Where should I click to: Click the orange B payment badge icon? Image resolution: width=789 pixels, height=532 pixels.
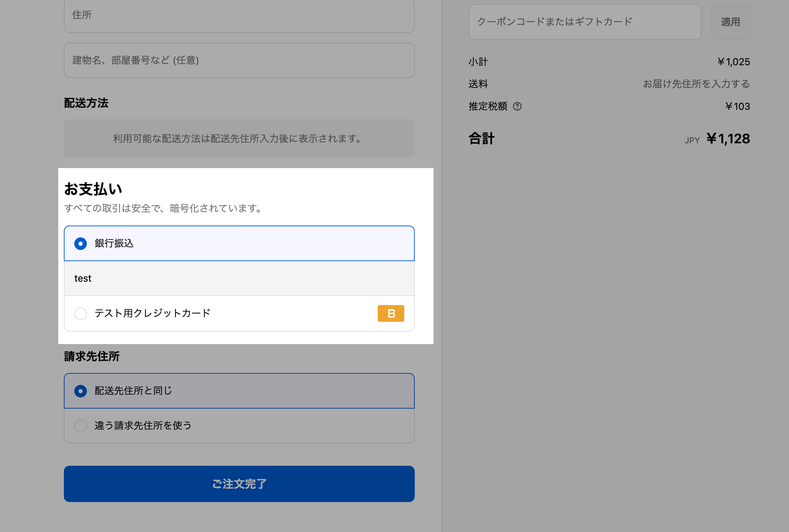coord(391,313)
